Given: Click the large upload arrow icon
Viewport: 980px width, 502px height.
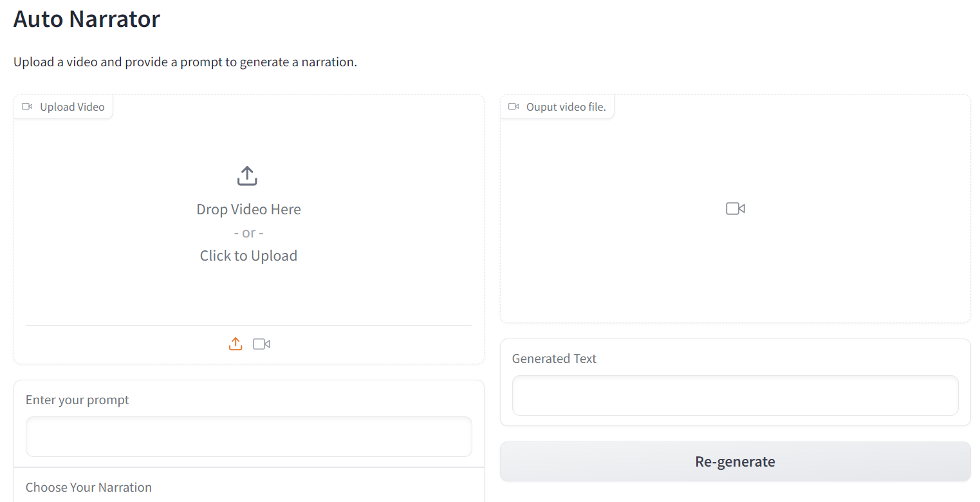Looking at the screenshot, I should tap(248, 176).
